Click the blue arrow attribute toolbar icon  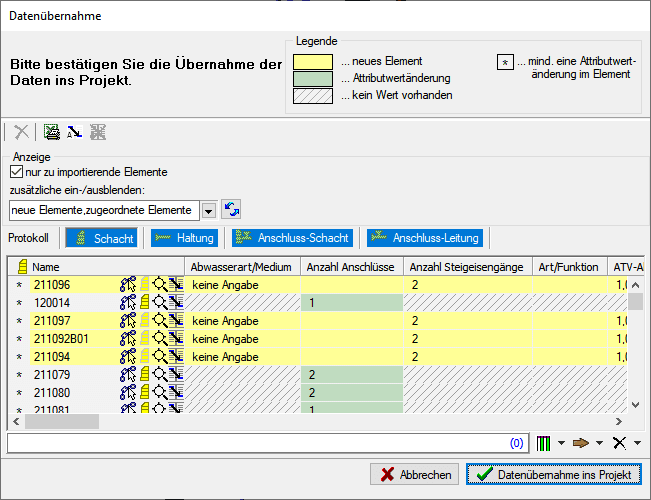tap(74, 131)
